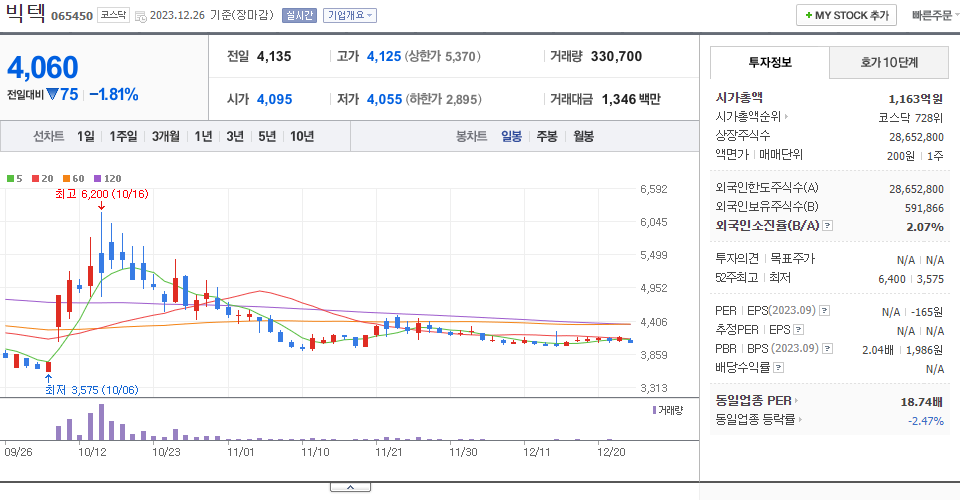The image size is (960, 500).
Task: Switch to 월봉 monthly candle chart
Action: click(583, 136)
